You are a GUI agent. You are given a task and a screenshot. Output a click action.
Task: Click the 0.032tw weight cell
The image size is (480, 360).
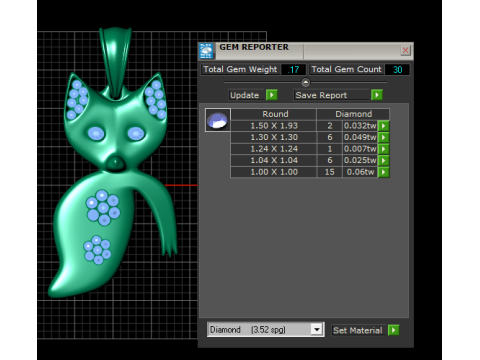click(360, 126)
